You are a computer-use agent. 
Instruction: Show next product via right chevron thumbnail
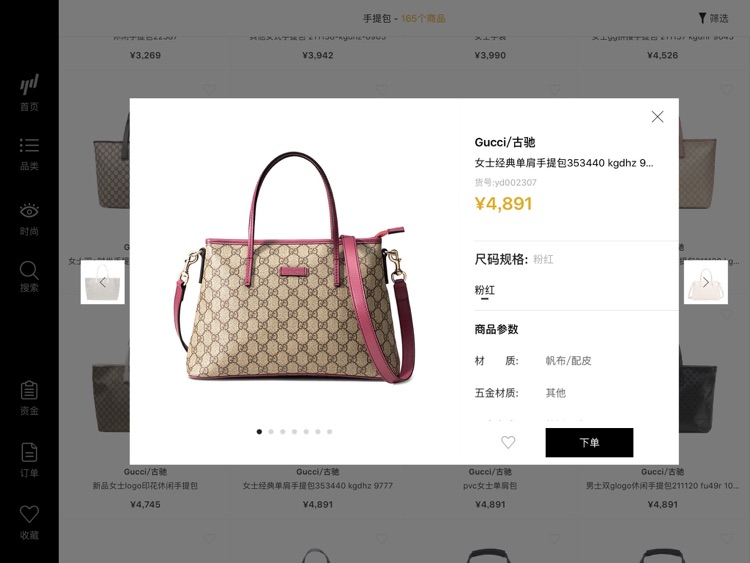point(706,282)
